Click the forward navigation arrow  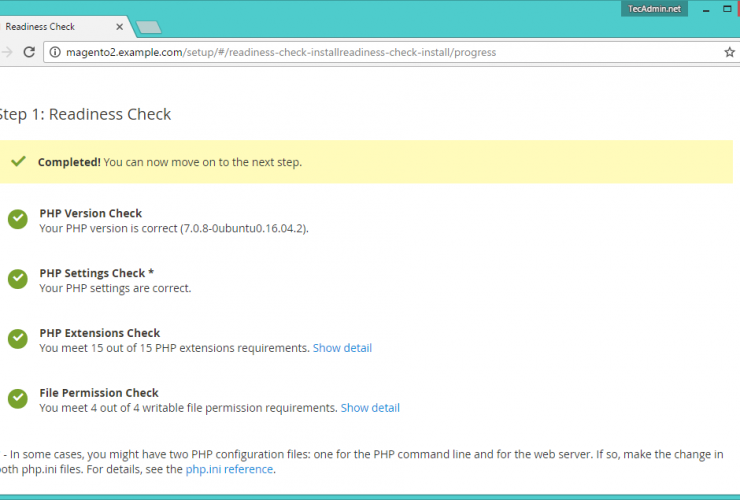tap(6, 52)
